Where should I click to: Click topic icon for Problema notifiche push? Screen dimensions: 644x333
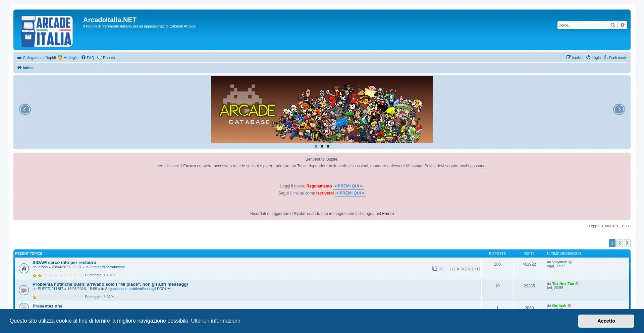tap(24, 290)
